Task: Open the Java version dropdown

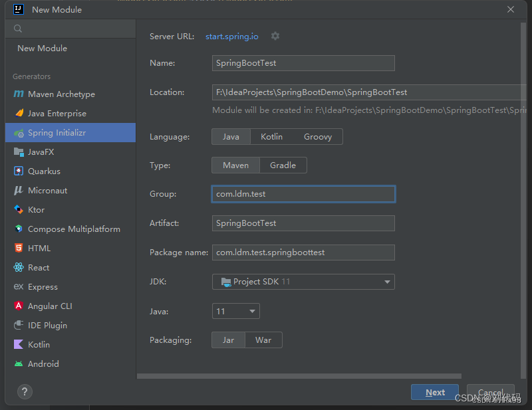Action: pos(236,311)
